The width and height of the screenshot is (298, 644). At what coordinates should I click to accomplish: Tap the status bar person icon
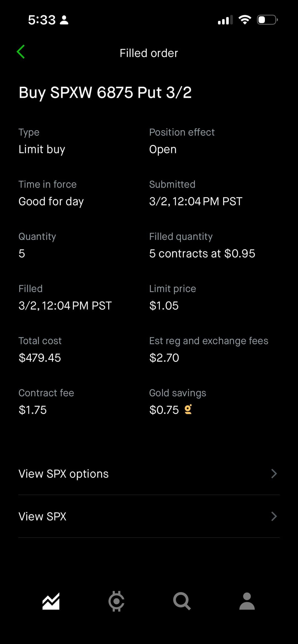point(64,20)
